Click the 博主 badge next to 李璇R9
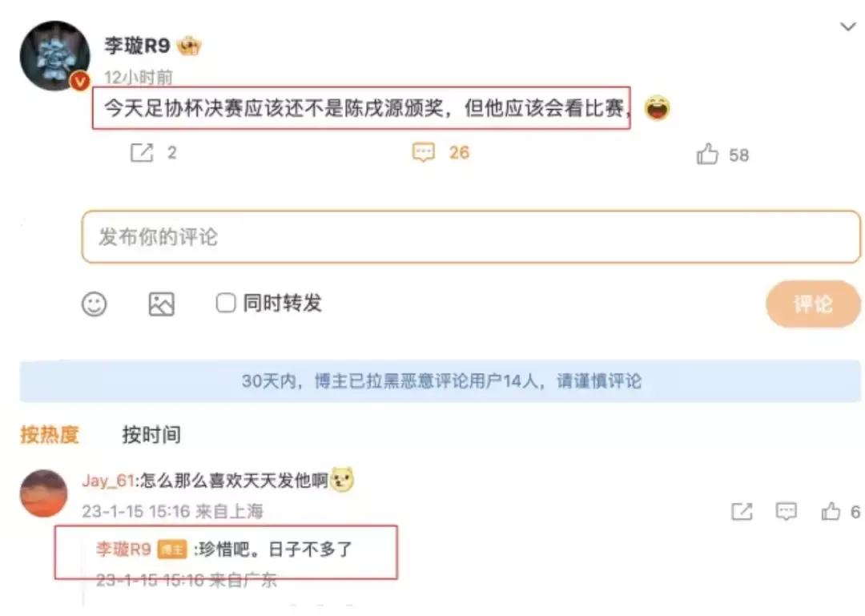Image resolution: width=865 pixels, height=616 pixels. (x=173, y=550)
